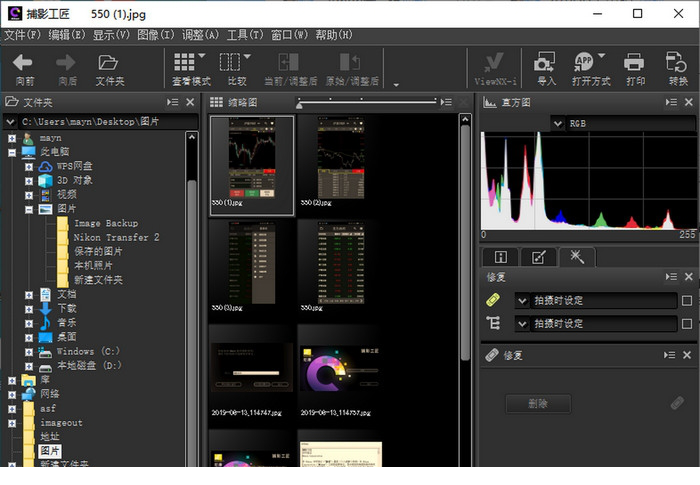This screenshot has height=485, width=700.
Task: Switch to the info tab in the right panel
Action: coord(501,257)
